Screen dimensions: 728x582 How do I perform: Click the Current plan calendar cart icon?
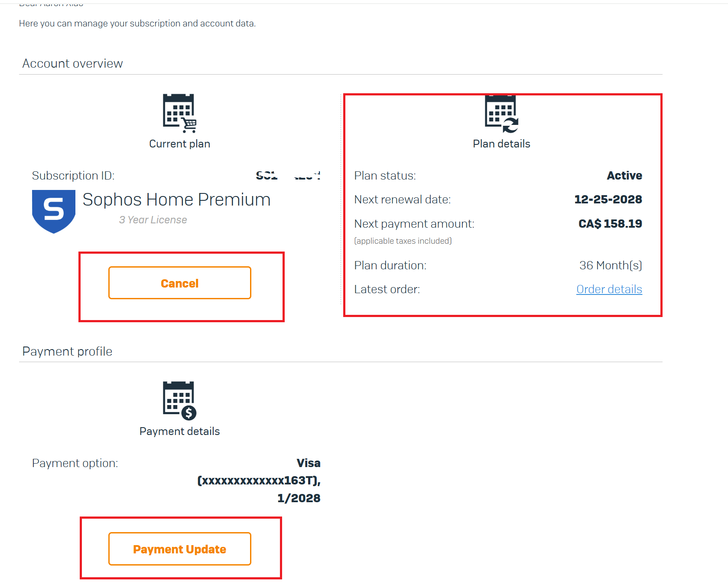[179, 113]
